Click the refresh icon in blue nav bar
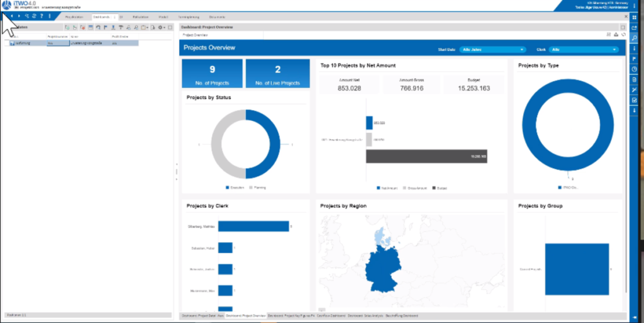Screen dimensions: 644x323 (x=34, y=16)
